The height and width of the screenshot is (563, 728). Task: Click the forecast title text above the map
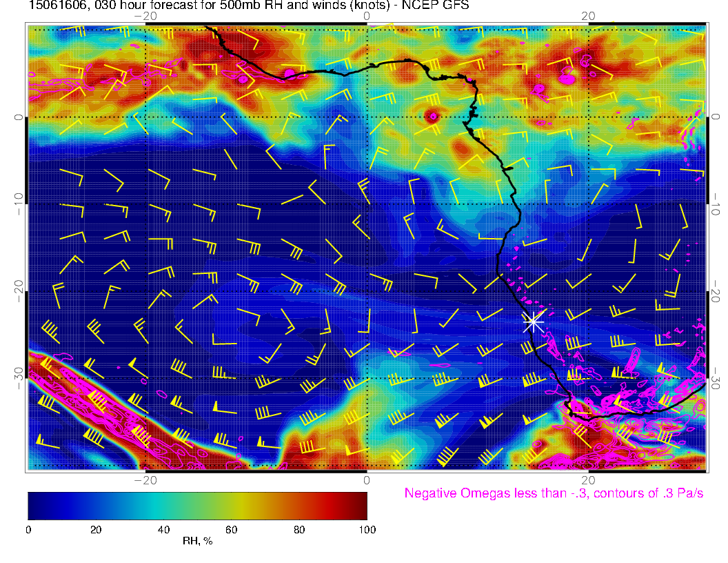pos(249,5)
